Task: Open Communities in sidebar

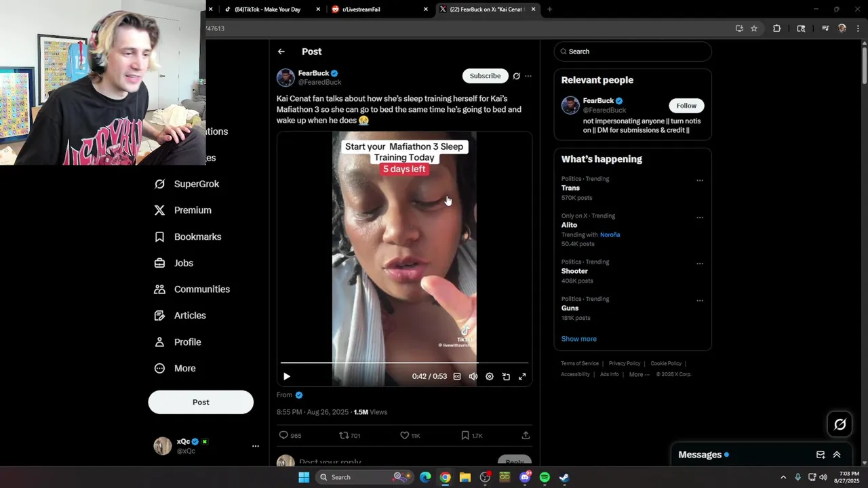Action: click(193, 289)
